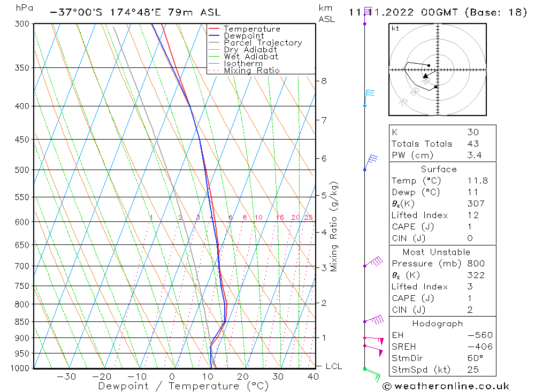Click the Most Unstable Lifted Index value 3

click(470, 287)
